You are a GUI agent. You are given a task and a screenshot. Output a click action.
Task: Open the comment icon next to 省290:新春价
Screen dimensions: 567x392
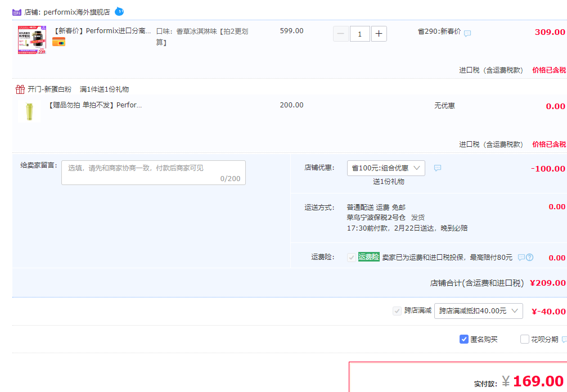(467, 33)
